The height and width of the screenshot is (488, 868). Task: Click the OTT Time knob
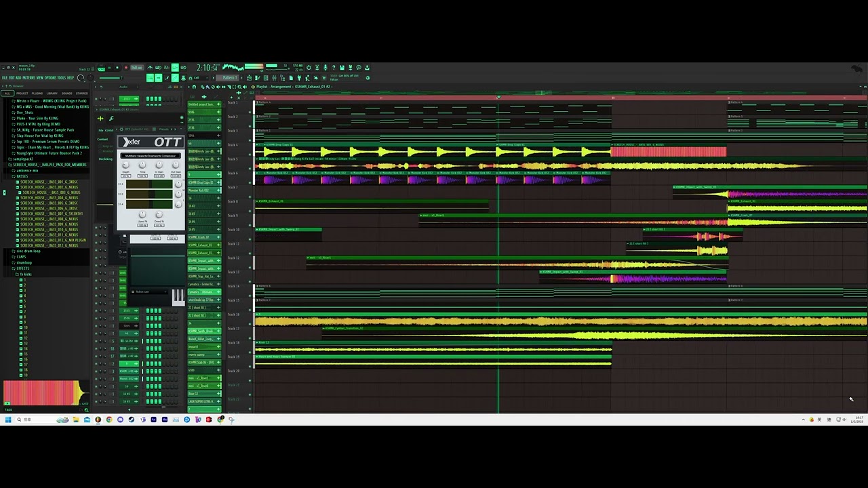click(142, 165)
